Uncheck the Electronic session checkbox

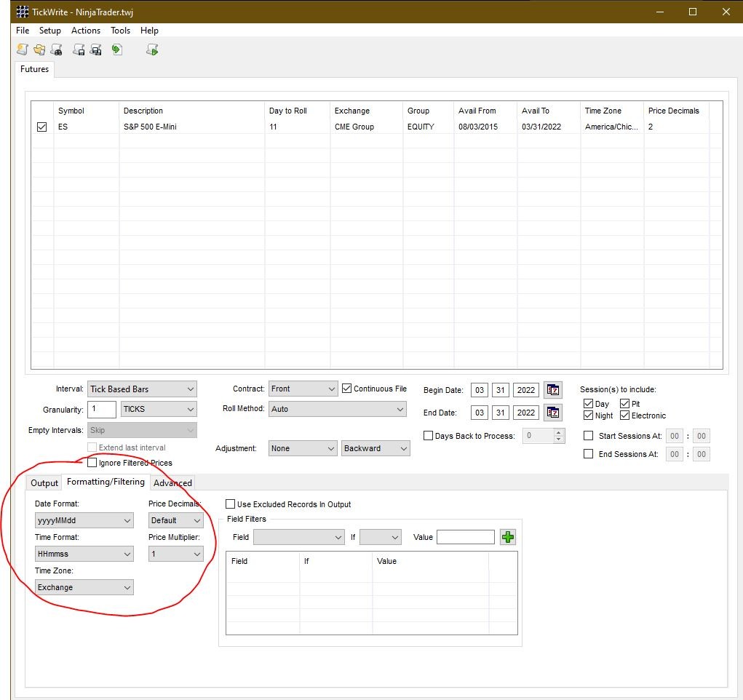click(x=624, y=415)
